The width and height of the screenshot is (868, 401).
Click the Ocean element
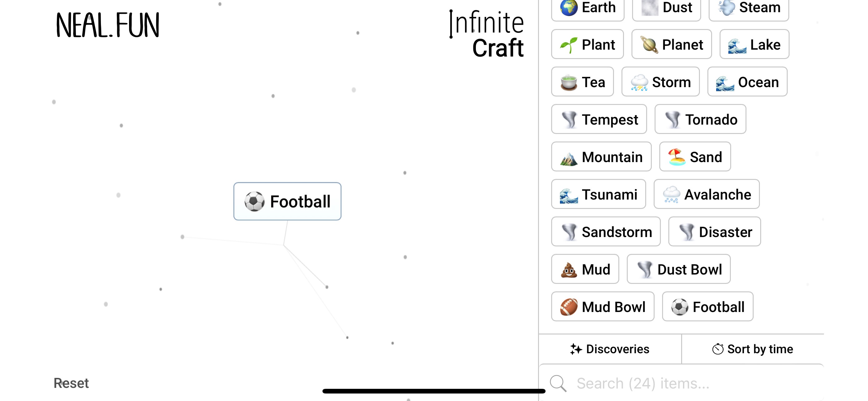[x=747, y=82]
